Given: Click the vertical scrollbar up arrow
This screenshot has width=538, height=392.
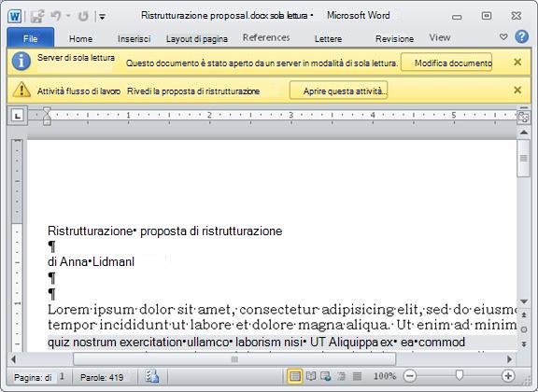Looking at the screenshot, I should point(524,132).
